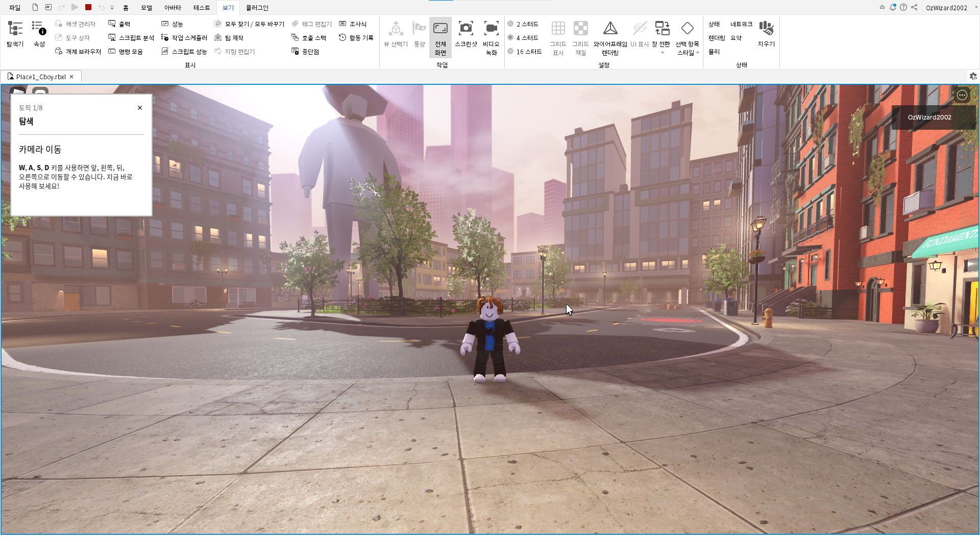Open 스크립트 분석 script analysis

pyautogui.click(x=131, y=38)
